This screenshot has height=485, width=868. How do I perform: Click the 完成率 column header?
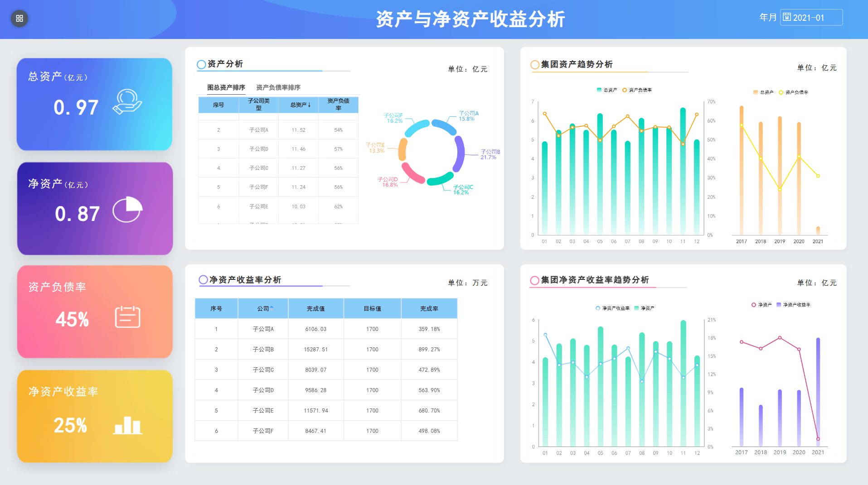[429, 308]
